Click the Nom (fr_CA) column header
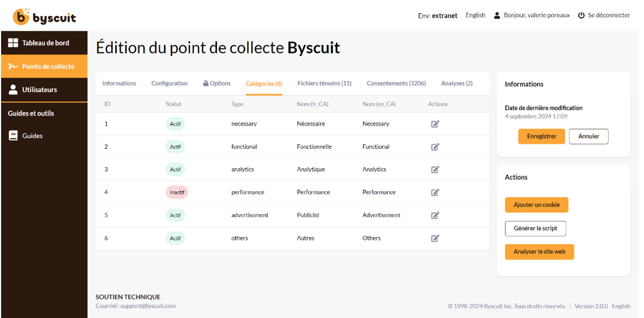Viewport: 644px width, 318px height. click(x=312, y=104)
